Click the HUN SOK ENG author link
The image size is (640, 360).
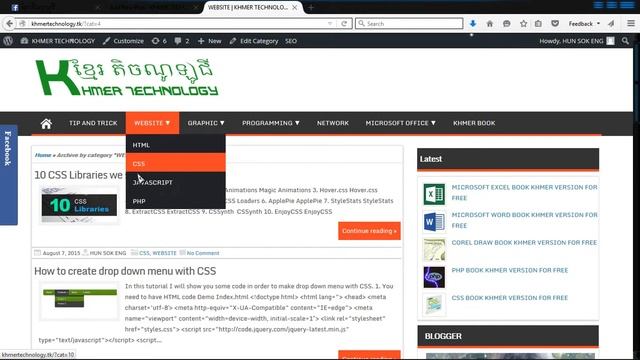click(108, 253)
